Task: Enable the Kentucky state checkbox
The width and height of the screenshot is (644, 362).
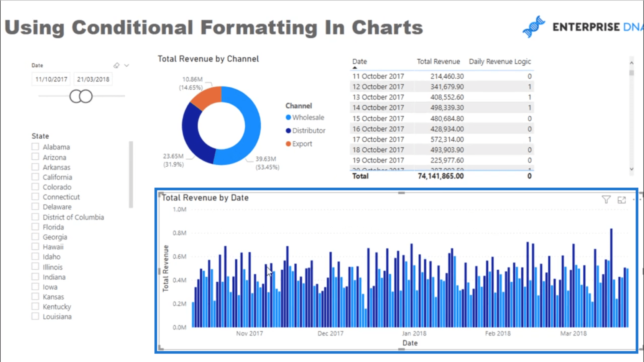Action: pyautogui.click(x=35, y=306)
